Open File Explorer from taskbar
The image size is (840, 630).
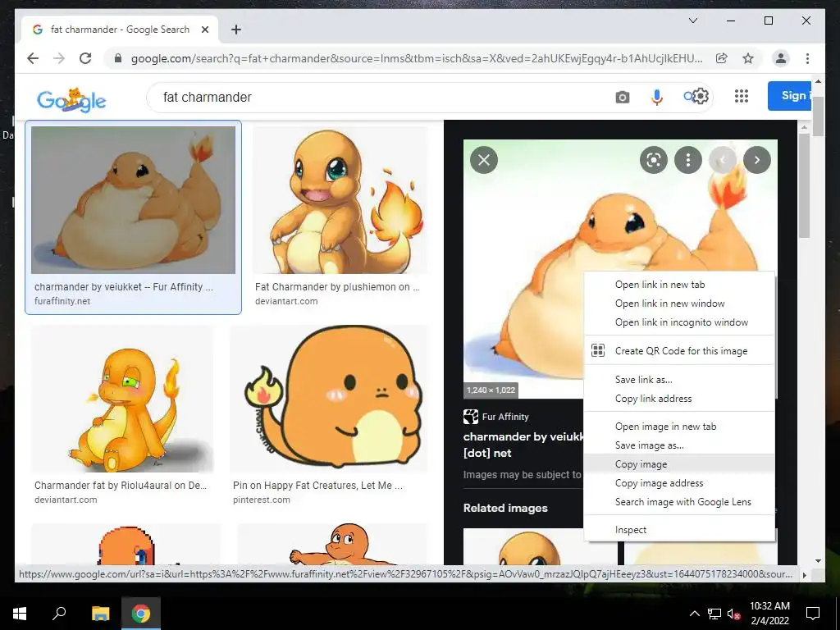(x=100, y=614)
